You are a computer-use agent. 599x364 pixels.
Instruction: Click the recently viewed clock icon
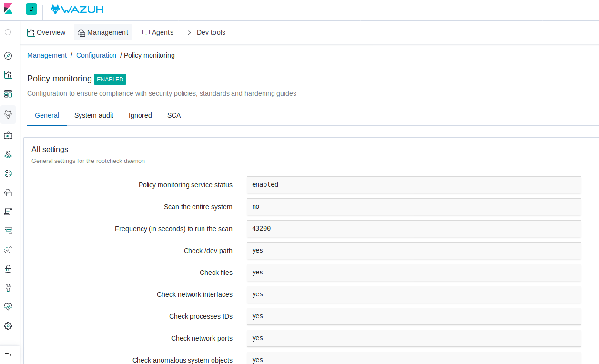pos(8,32)
